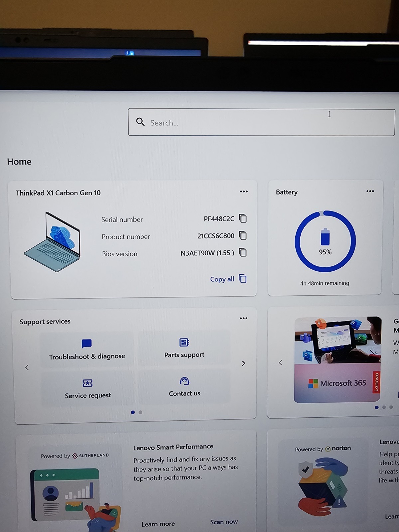Open Troubleshoot & diagnose
The width and height of the screenshot is (399, 532).
[x=87, y=349]
